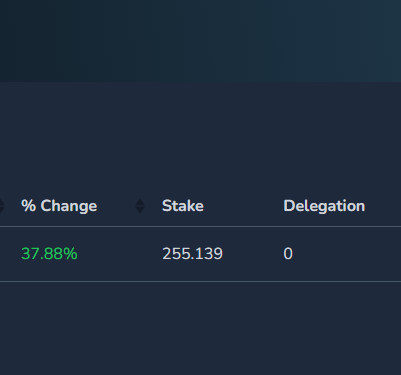This screenshot has width=401, height=375.
Task: Select the Delegation column header
Action: click(x=324, y=206)
